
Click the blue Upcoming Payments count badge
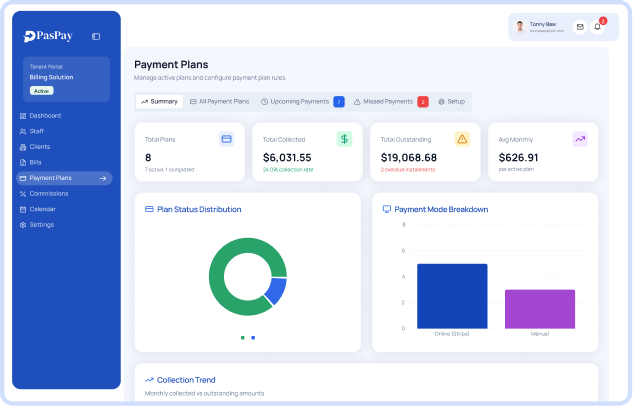[339, 102]
